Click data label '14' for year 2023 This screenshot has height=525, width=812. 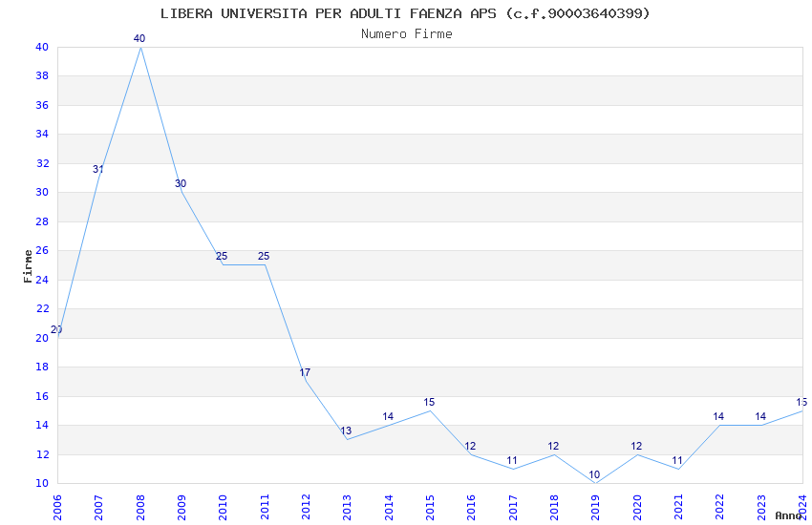click(x=760, y=416)
